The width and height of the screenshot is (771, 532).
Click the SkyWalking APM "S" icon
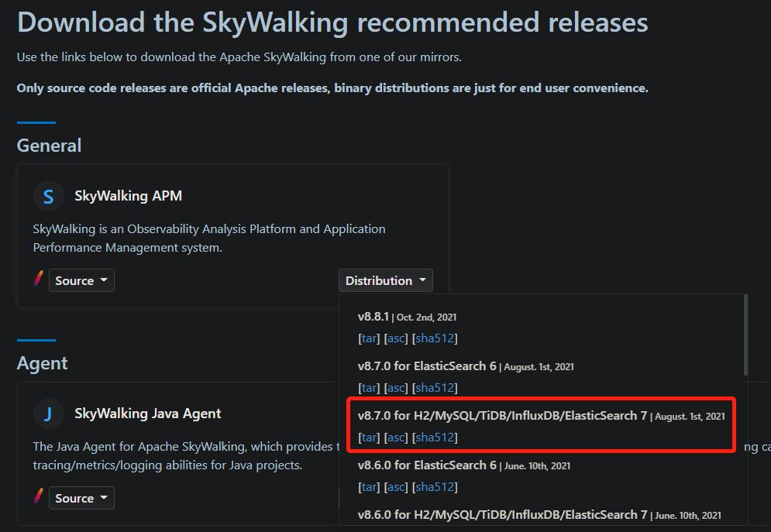[48, 196]
